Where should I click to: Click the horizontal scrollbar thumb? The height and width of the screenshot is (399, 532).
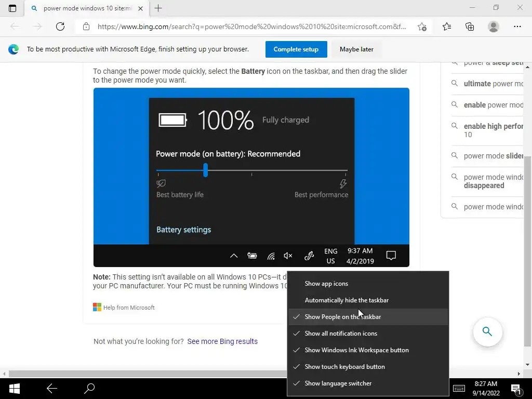(x=148, y=374)
